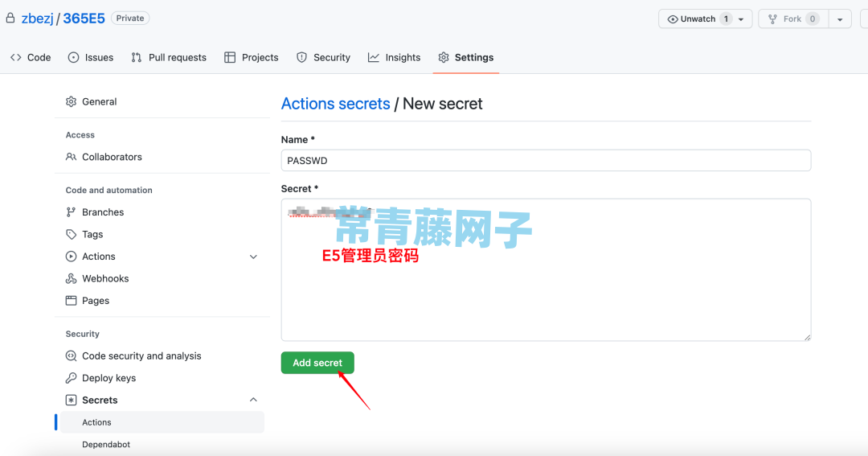Click the Issues circle icon
The image size is (868, 456).
click(x=74, y=58)
